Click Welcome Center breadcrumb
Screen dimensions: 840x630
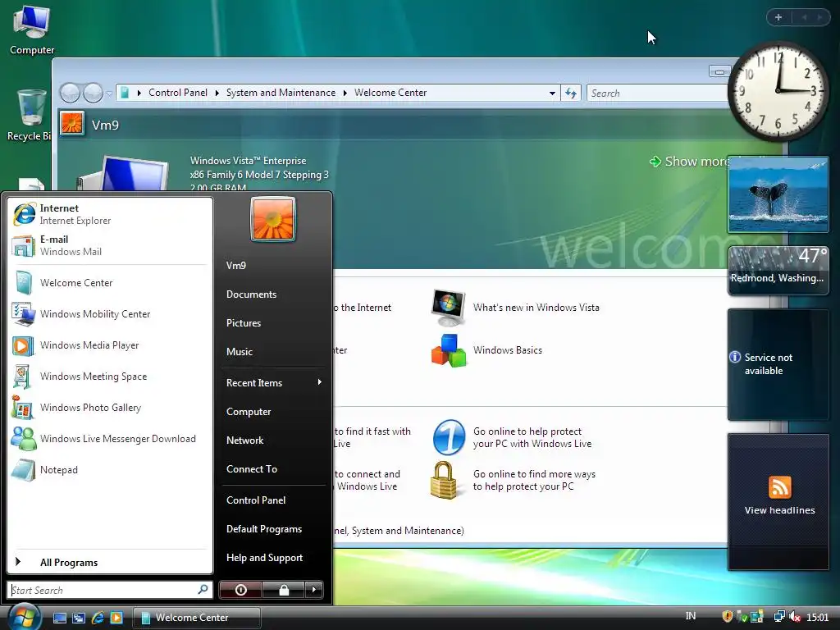point(390,93)
